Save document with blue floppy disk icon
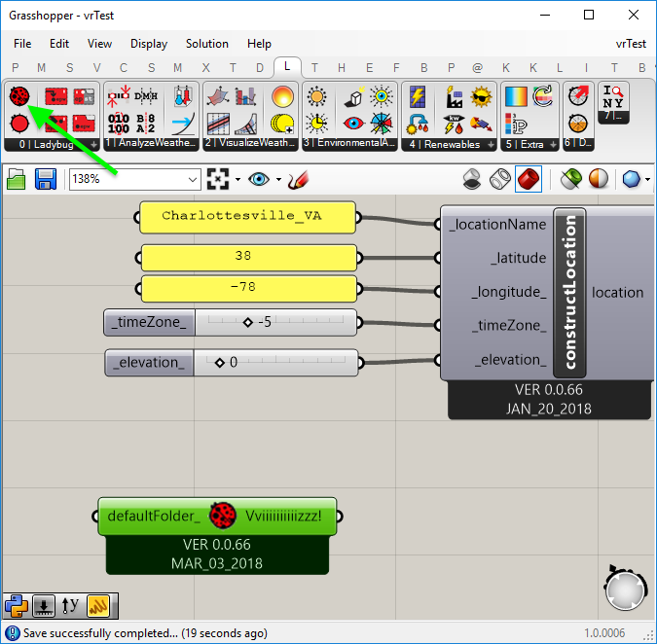Screen dimensions: 657x644 click(x=46, y=179)
